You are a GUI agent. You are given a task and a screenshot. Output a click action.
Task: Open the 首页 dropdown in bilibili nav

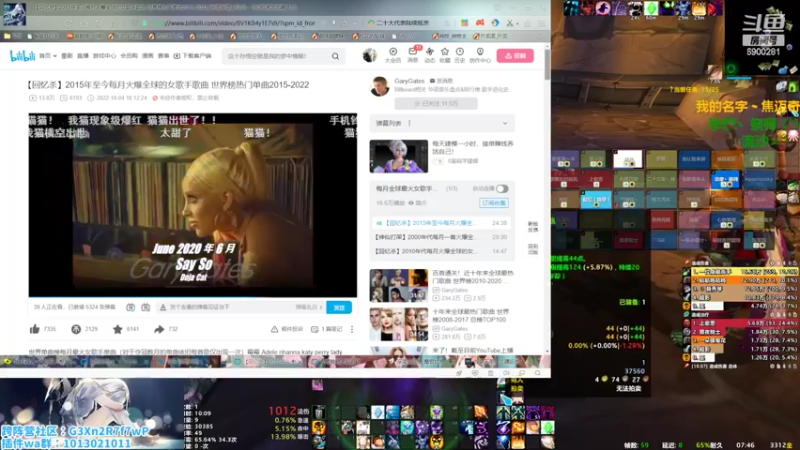[x=48, y=56]
